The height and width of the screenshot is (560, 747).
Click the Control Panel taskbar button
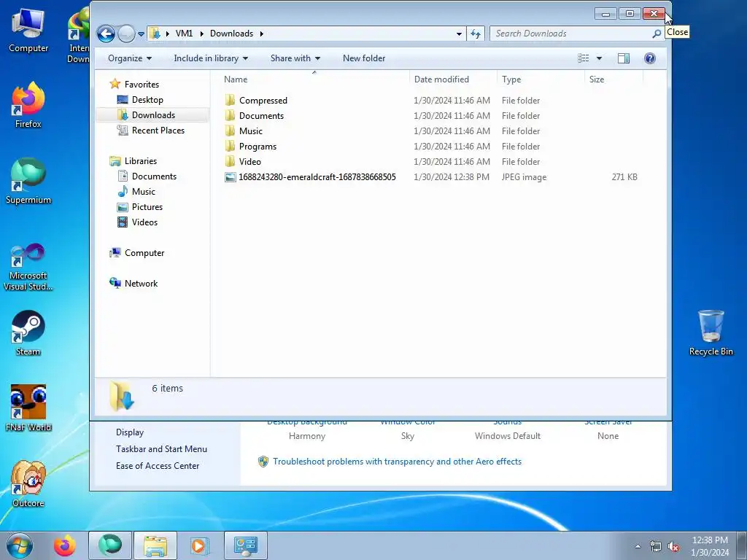pos(245,545)
